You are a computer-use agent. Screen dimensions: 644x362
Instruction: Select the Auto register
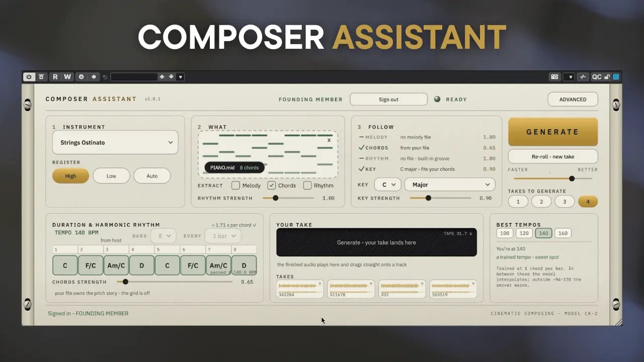[x=152, y=176]
